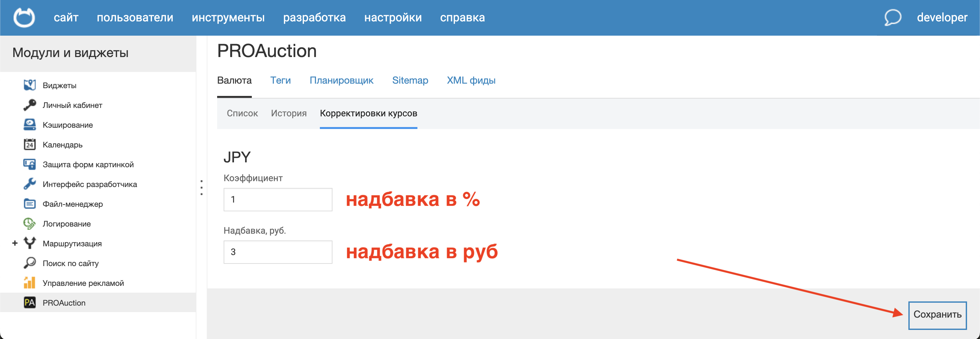Open Управление рекламой module
The height and width of the screenshot is (339, 980).
(83, 283)
